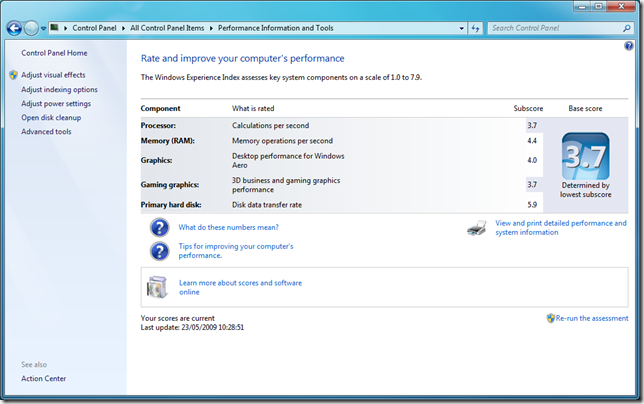Click the magnifier search icon
Image resolution: width=644 pixels, height=404 pixels.
click(x=627, y=28)
